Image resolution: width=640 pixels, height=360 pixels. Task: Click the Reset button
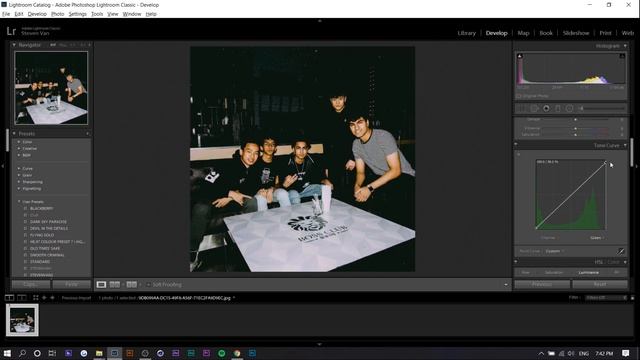[x=600, y=284]
